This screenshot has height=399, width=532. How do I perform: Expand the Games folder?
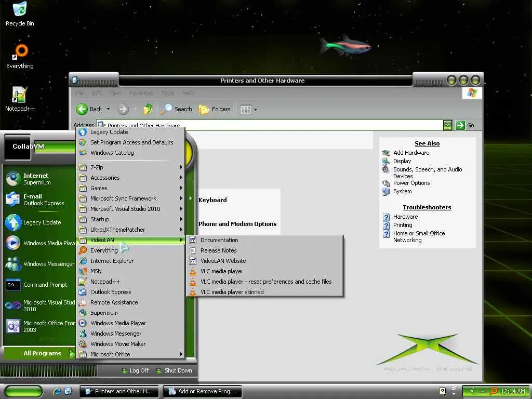130,188
